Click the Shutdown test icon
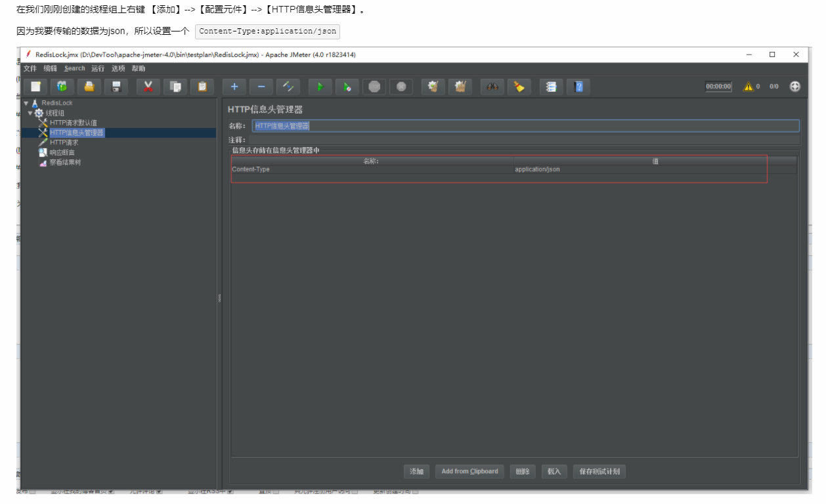 coord(401,86)
